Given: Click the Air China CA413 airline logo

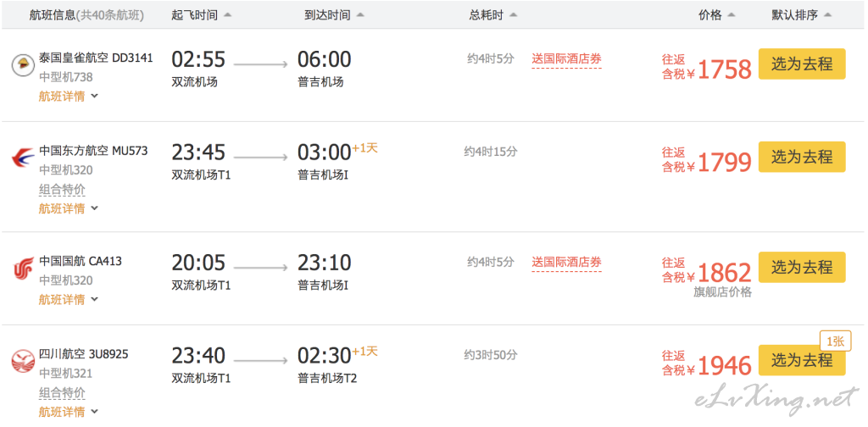Looking at the screenshot, I should click(23, 269).
